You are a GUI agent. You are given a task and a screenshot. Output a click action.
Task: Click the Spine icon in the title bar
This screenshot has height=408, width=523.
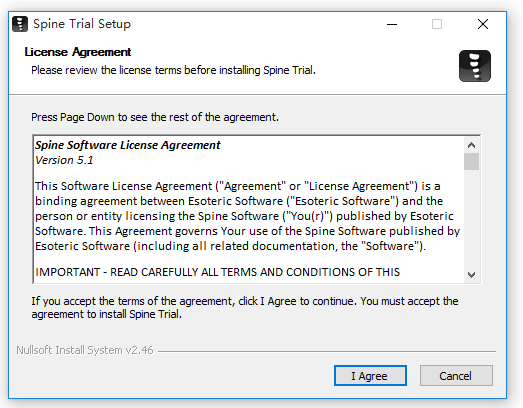(x=20, y=24)
